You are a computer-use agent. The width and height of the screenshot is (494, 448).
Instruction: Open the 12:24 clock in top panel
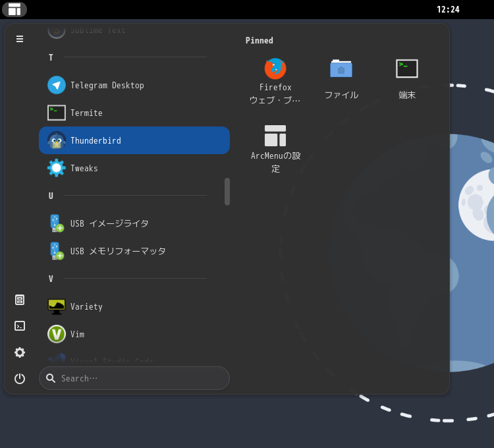point(448,9)
